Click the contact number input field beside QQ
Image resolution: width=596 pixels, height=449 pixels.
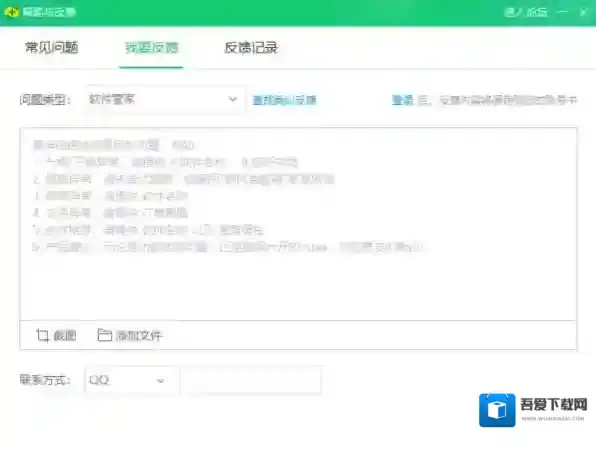point(250,380)
